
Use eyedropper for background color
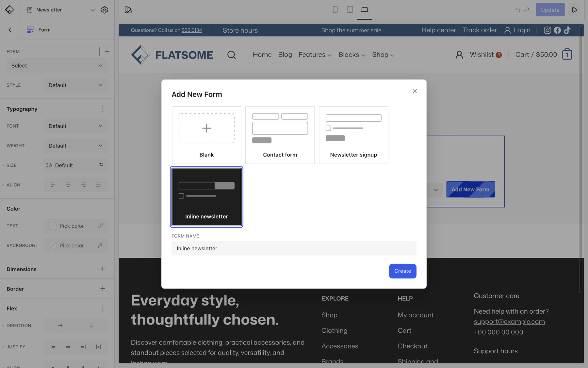coord(101,245)
